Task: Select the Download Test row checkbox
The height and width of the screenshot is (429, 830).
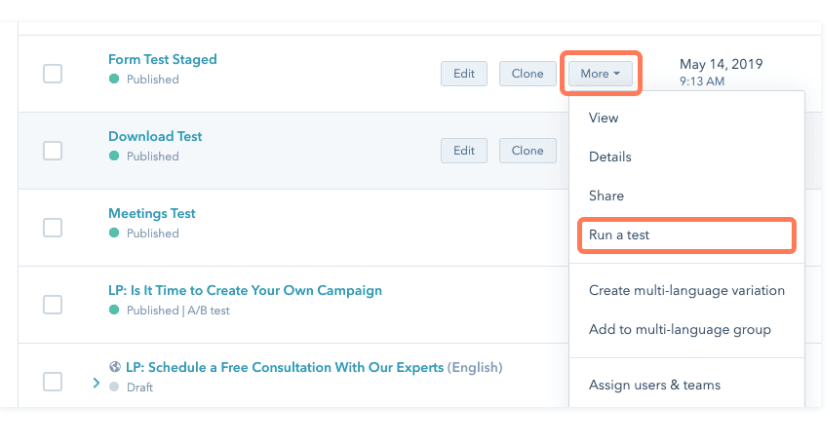Action: (52, 150)
